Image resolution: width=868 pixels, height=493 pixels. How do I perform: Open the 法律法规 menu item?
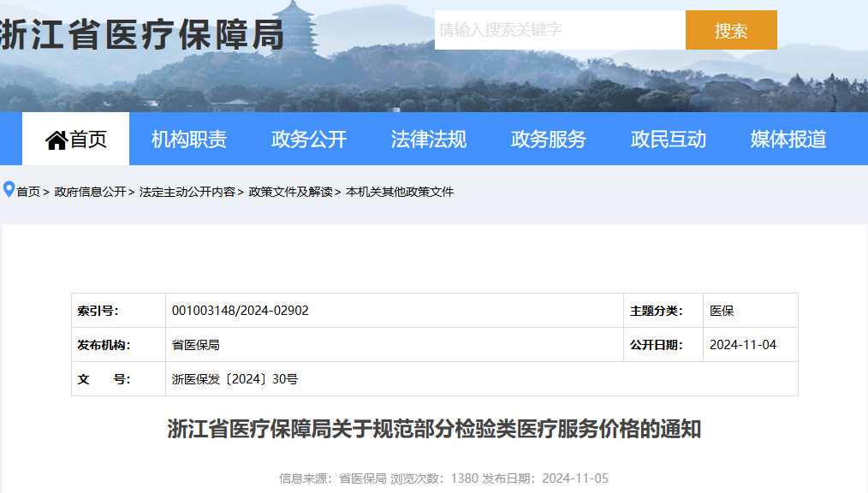pyautogui.click(x=429, y=139)
